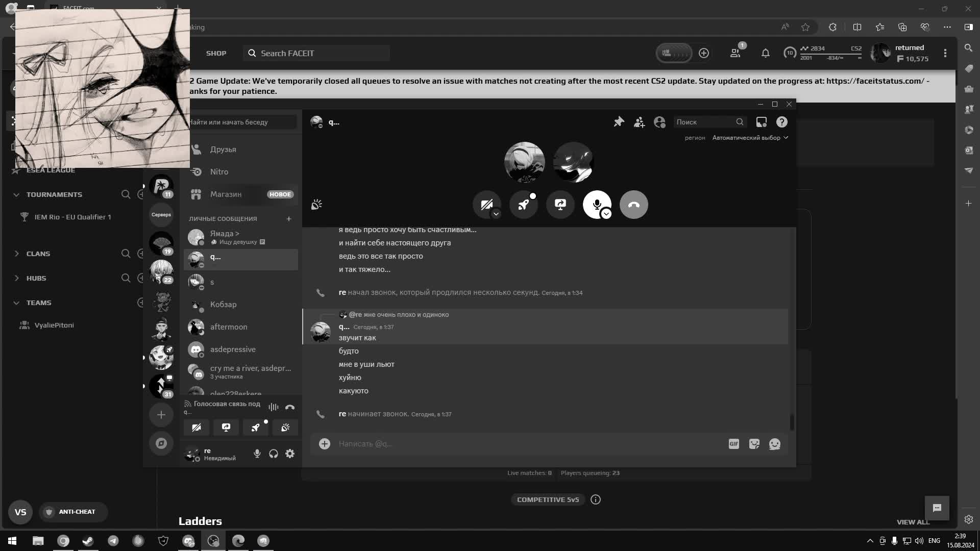Open group chat cry me a river
This screenshot has width=980, height=551.
[x=241, y=372]
